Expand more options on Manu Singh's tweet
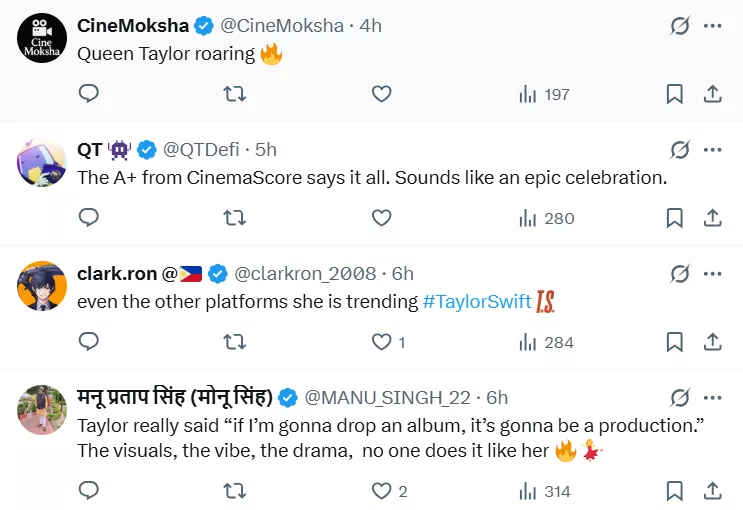The image size is (743, 510). click(713, 398)
